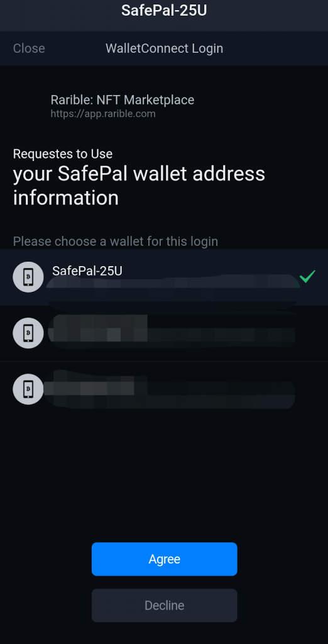This screenshot has height=644, width=328.
Task: Click the 'your SafePal wallet address information' heading
Action: point(139,186)
